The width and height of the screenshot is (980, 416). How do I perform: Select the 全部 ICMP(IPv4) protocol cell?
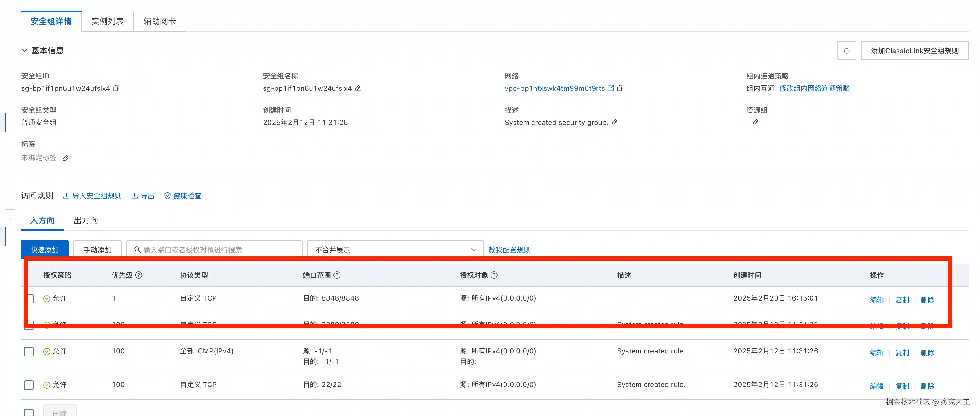coord(207,351)
